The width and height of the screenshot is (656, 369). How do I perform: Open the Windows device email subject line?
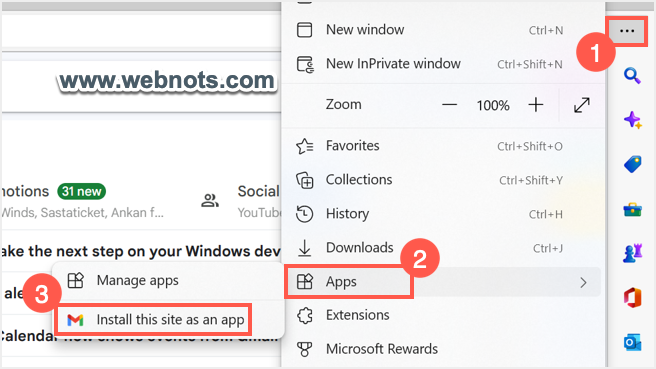coord(141,251)
